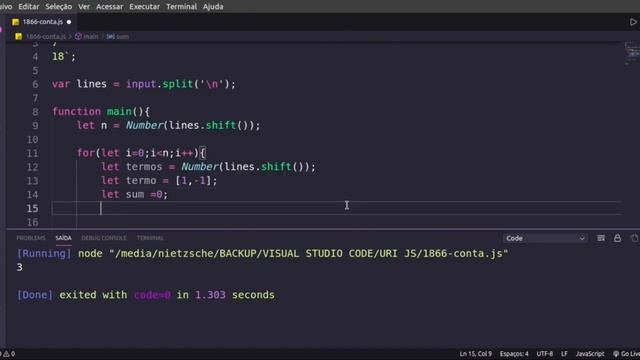Close the unsaved 1866-conta.js tab dot
The image size is (640, 360).
point(69,22)
